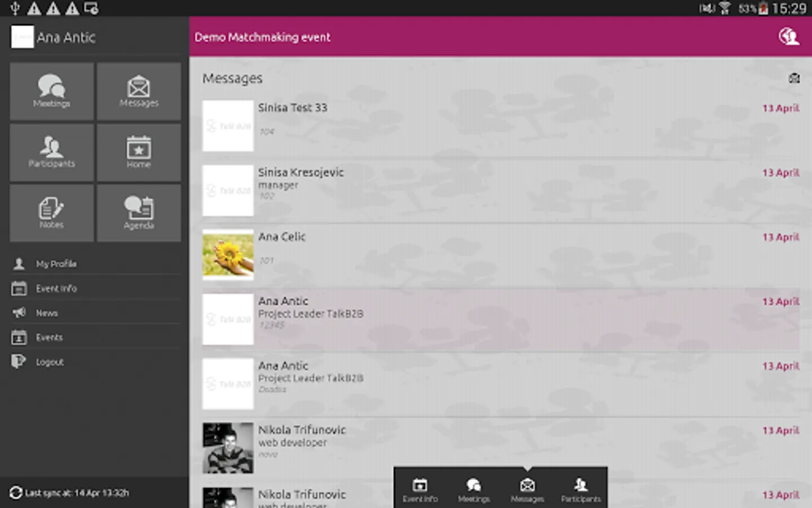The image size is (812, 508).
Task: Open the Meetings tile in sidebar
Action: click(x=52, y=91)
